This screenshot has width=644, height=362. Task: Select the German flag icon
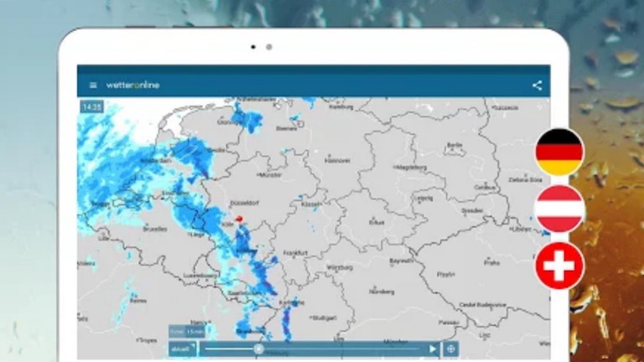coord(559,152)
